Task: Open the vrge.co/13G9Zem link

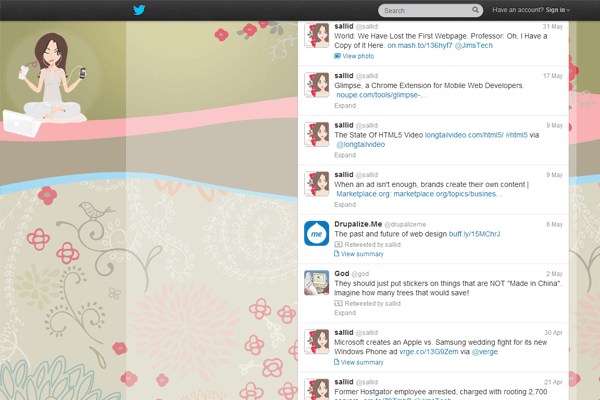Action: point(429,352)
